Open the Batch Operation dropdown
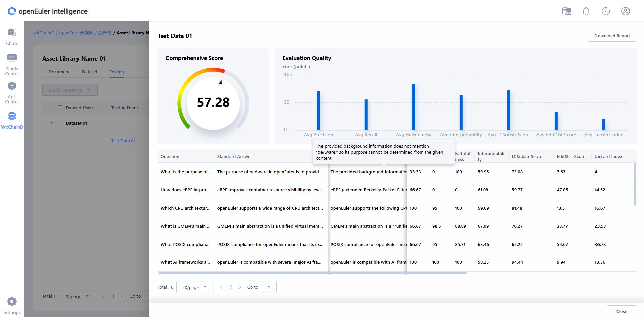This screenshot has width=644, height=317. tap(70, 90)
